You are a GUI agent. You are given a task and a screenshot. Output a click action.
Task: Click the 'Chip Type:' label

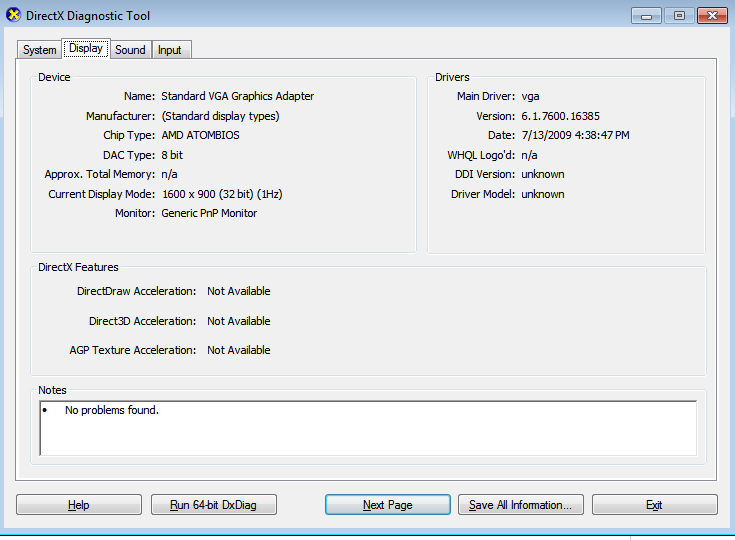click(129, 135)
